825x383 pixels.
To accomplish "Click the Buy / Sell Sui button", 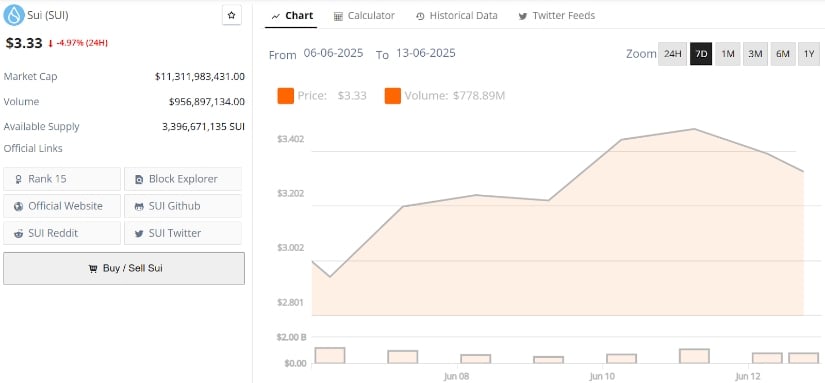I will (124, 268).
